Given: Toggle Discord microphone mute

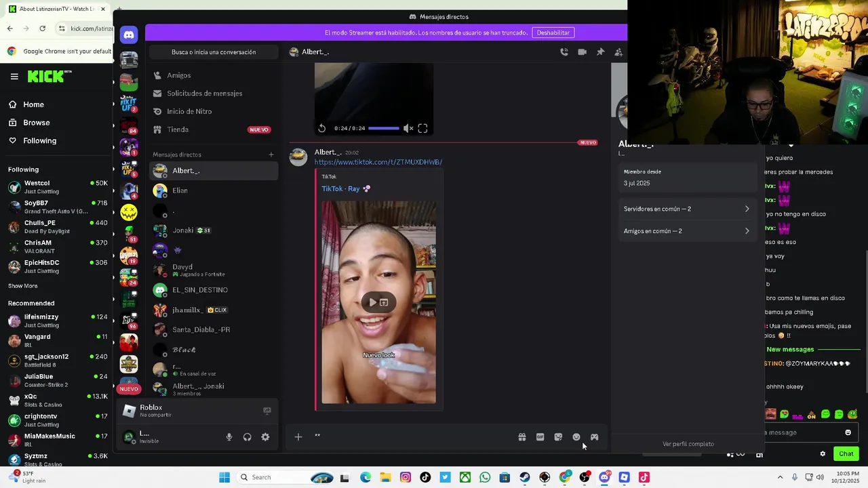Looking at the screenshot, I should 229,437.
